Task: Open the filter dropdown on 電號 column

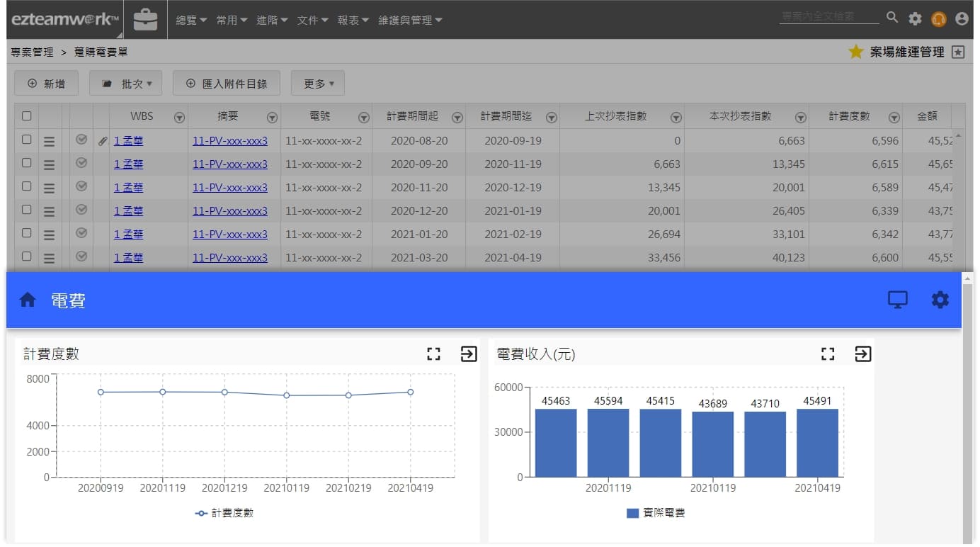Action: coord(363,118)
